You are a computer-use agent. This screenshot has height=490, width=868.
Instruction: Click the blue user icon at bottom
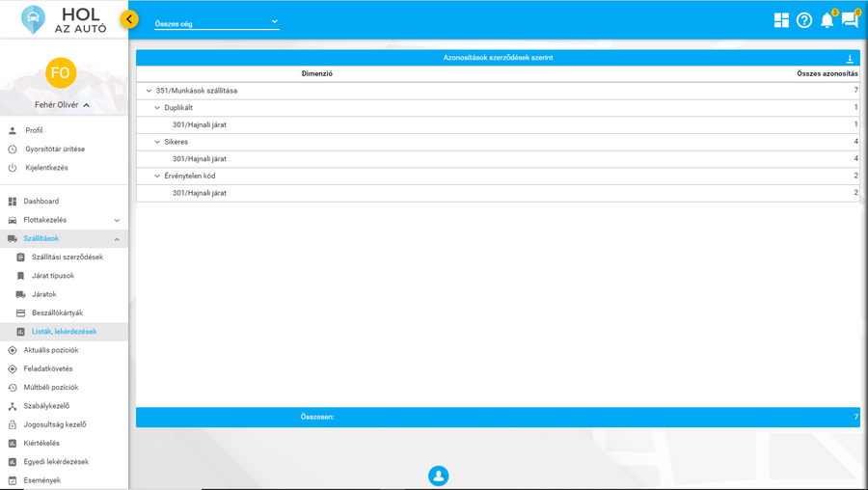[438, 476]
